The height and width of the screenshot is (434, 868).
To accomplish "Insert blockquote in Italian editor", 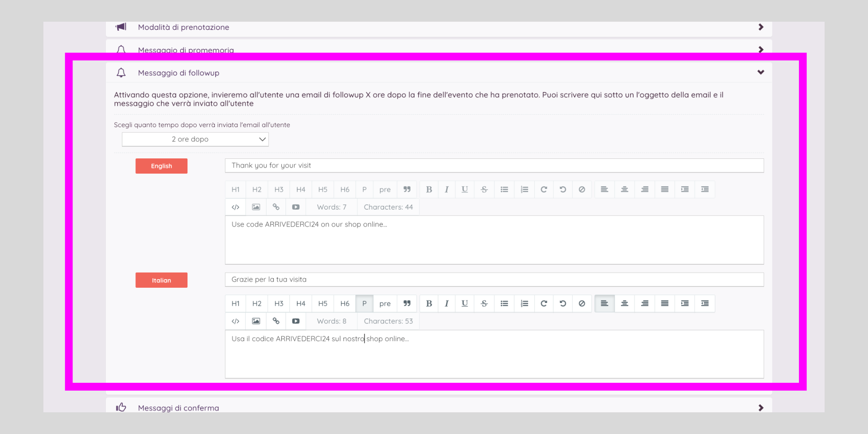I will click(407, 303).
